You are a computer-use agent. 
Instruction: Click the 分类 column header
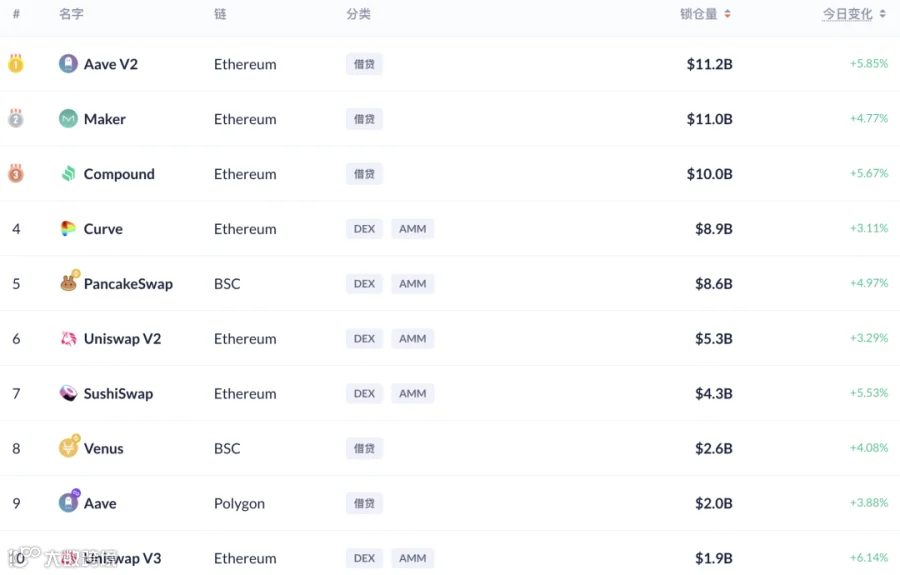pos(358,14)
